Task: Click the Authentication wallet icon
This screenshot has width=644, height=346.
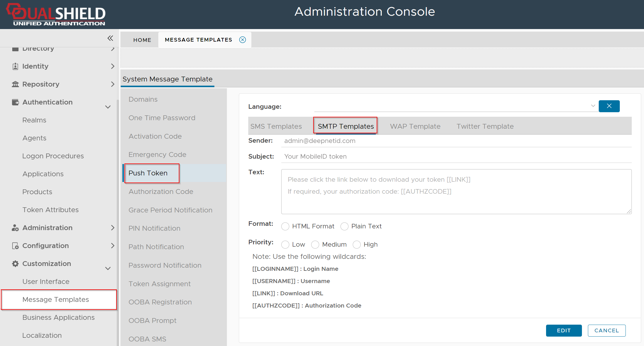Action: tap(15, 102)
